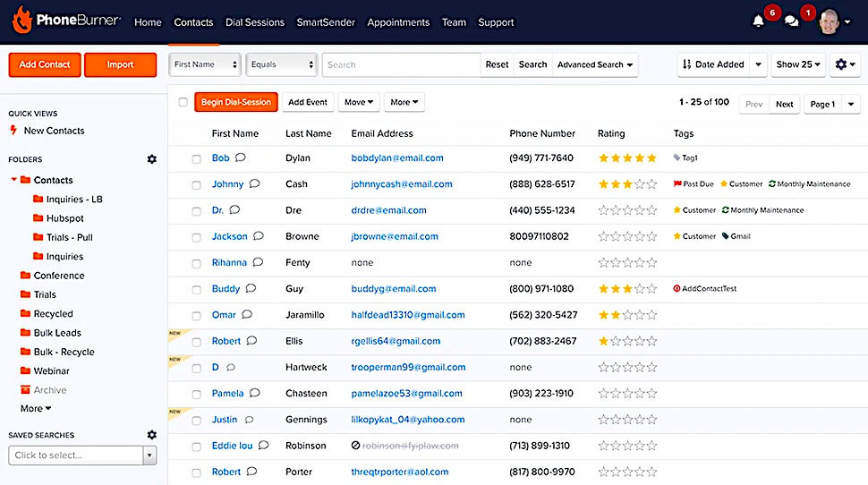Collapse the Contacts folder tree
This screenshot has width=868, height=485.
[13, 179]
